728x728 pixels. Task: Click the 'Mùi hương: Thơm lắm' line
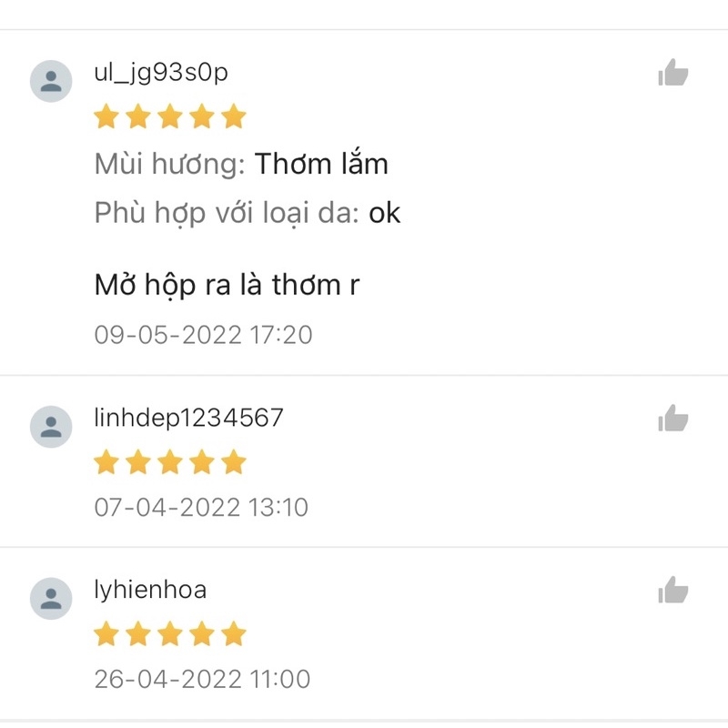pyautogui.click(x=241, y=164)
